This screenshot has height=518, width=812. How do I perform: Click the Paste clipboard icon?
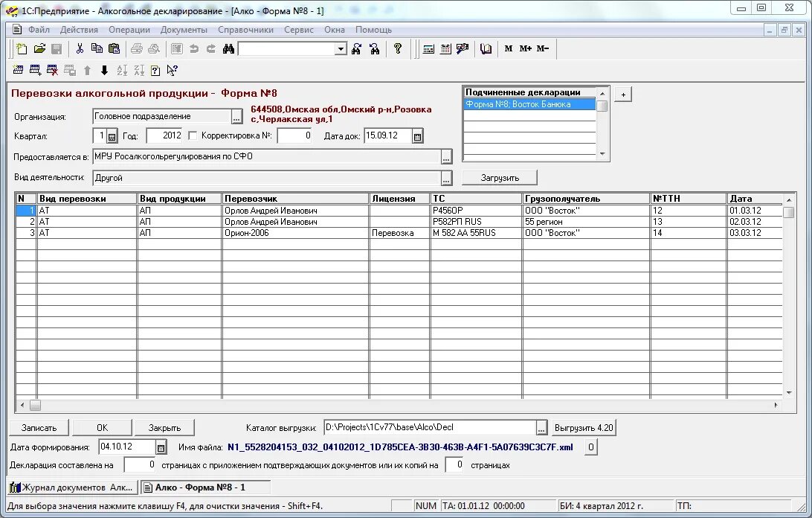(114, 48)
